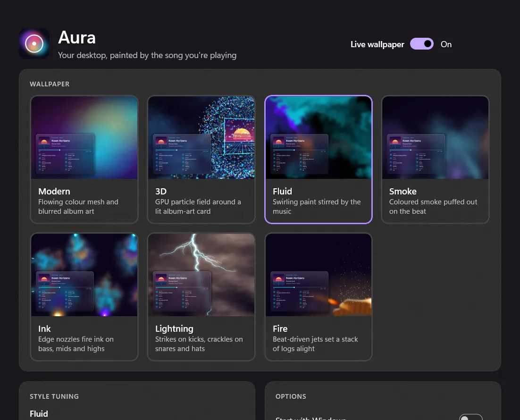
Task: Click the STYLE TUNING section heading
Action: pos(54,396)
